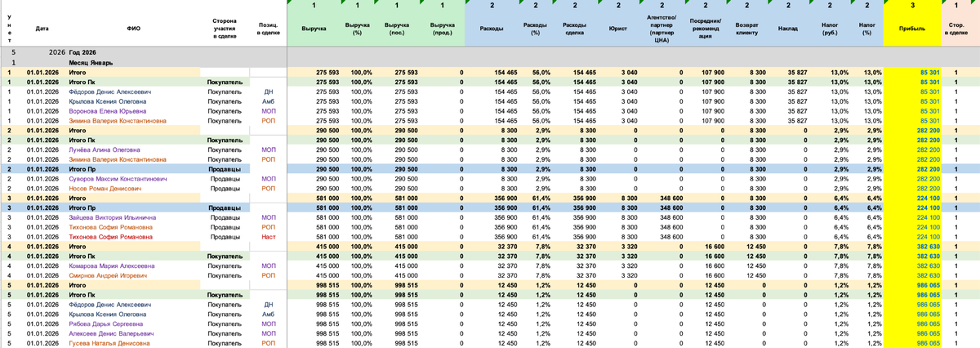Click the Налог (%) column header

coord(867,28)
